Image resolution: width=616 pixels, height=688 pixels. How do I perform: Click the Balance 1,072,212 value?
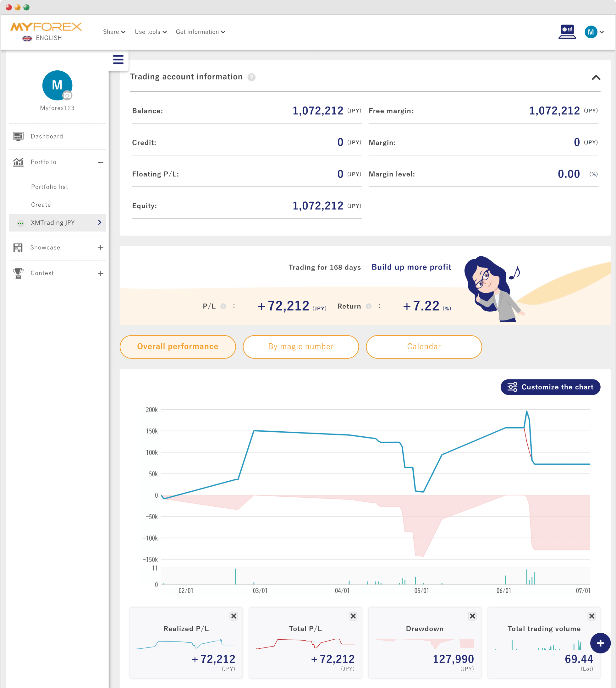[317, 111]
